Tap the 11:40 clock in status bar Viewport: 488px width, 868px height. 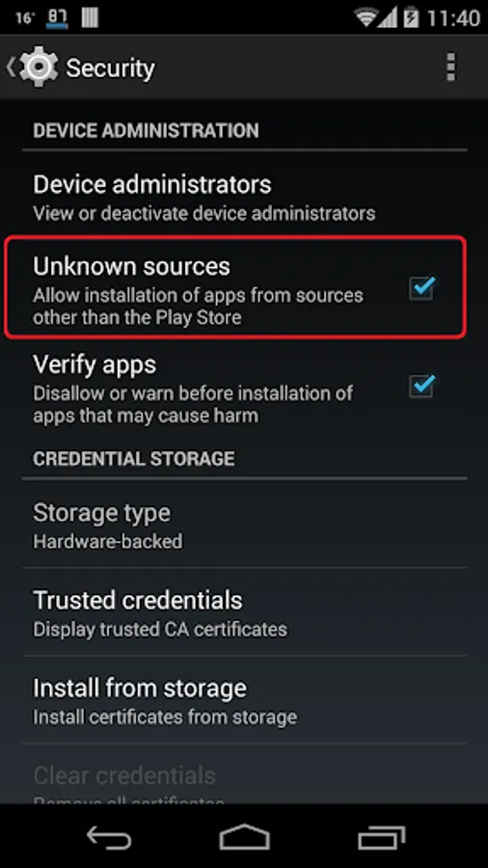coord(453,18)
